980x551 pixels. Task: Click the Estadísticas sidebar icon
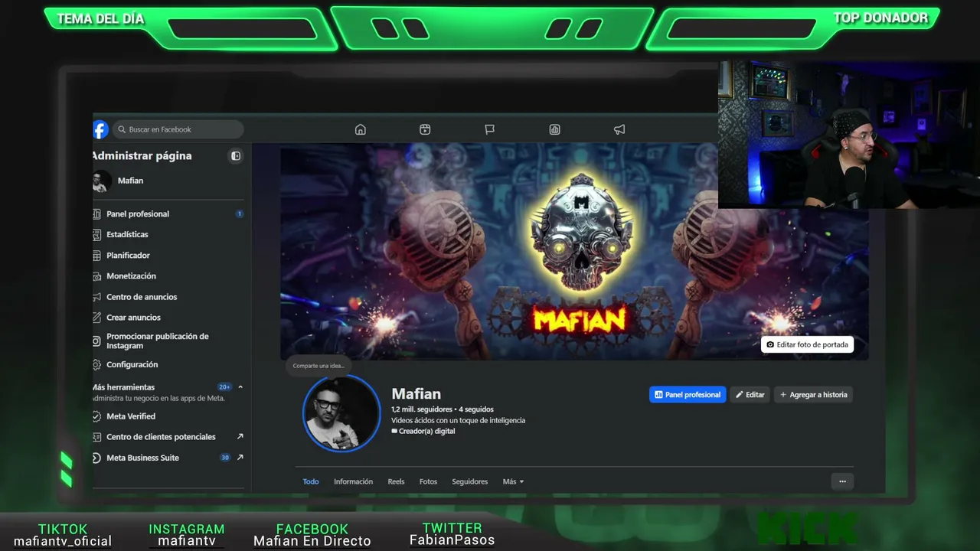tap(96, 234)
